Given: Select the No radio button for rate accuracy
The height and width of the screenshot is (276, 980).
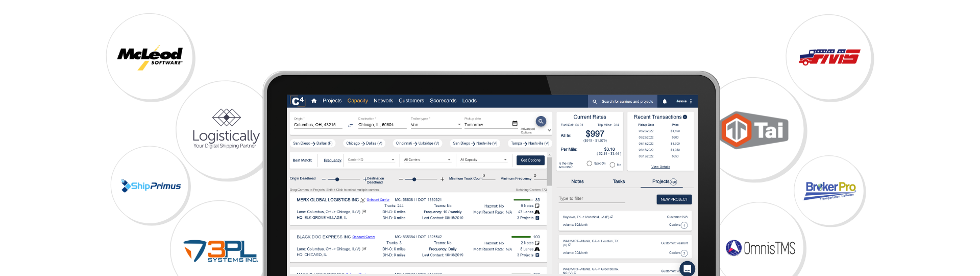Looking at the screenshot, I should pyautogui.click(x=612, y=165).
